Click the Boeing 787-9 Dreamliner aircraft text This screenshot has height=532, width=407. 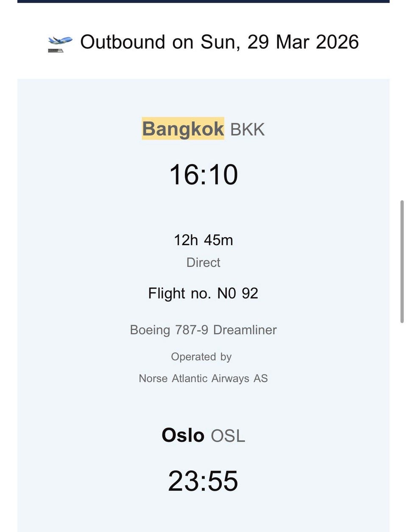(x=203, y=330)
